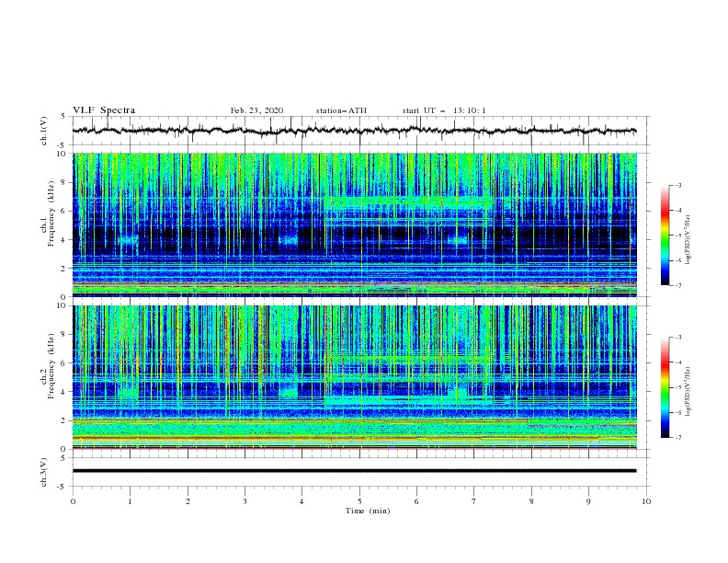Screen dimensions: 728x563
Task: Click the "-3" tick on ch.2 color bar
Action: [678, 338]
